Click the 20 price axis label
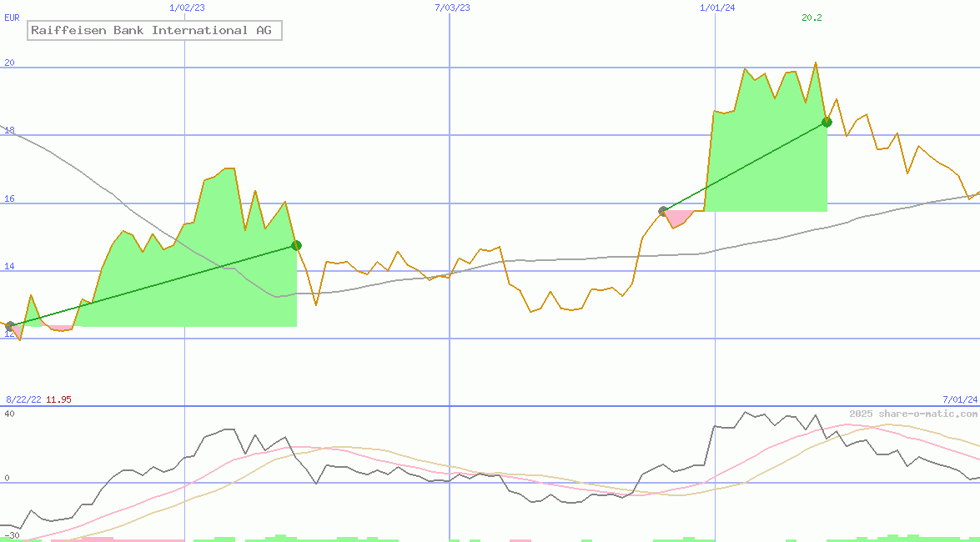Screen dimensions: 980x542 pos(9,63)
